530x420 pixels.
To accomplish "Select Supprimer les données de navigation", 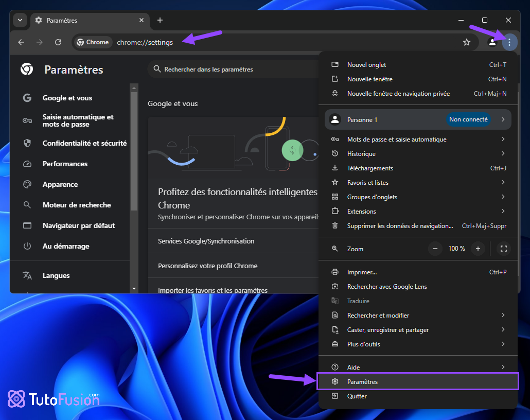I will [418, 226].
